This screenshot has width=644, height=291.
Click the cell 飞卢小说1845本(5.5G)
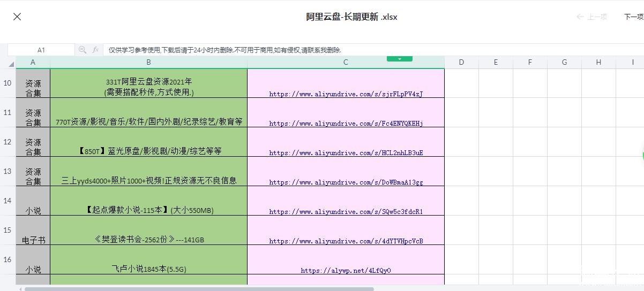pos(148,259)
